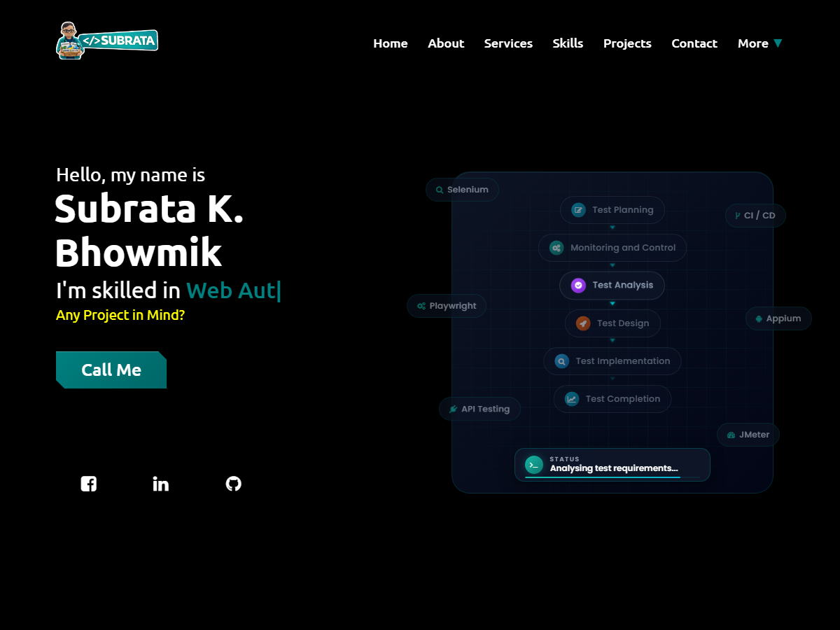This screenshot has height=630, width=840.
Task: Select the Monitoring and Control step label
Action: (623, 248)
